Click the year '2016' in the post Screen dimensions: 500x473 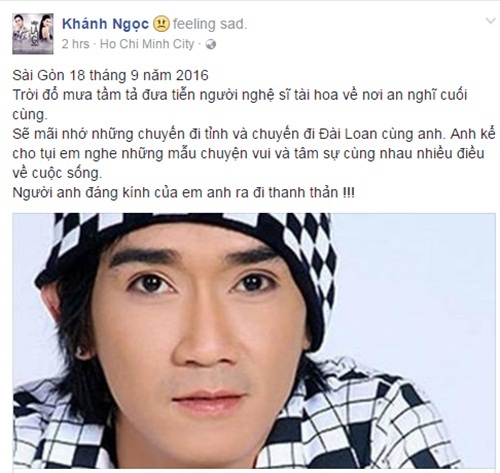(192, 75)
